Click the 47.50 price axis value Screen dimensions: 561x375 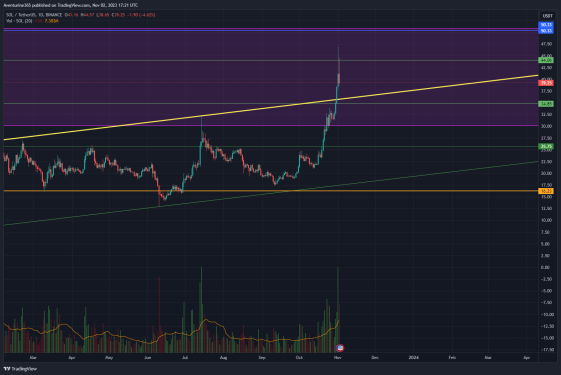546,44
